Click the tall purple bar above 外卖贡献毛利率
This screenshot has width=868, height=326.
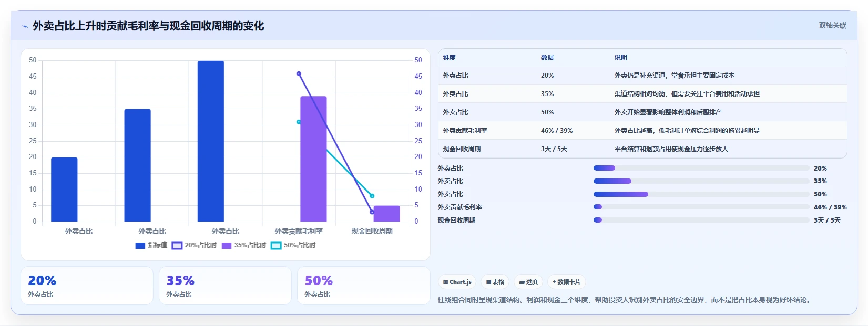pos(313,159)
